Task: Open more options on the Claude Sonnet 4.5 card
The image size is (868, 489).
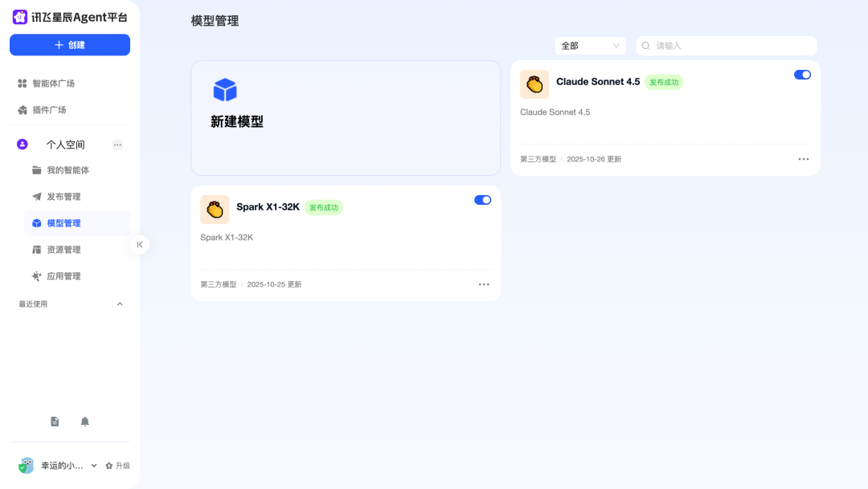Action: pos(803,159)
